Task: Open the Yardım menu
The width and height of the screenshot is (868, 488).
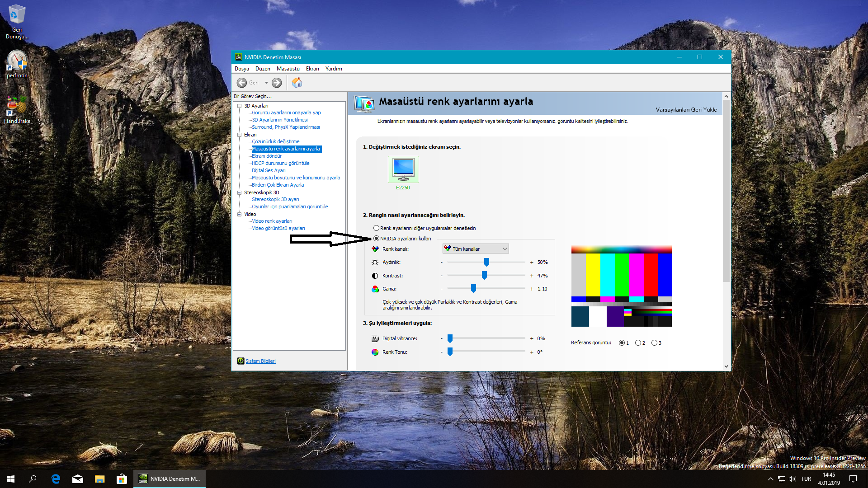Action: tap(334, 69)
